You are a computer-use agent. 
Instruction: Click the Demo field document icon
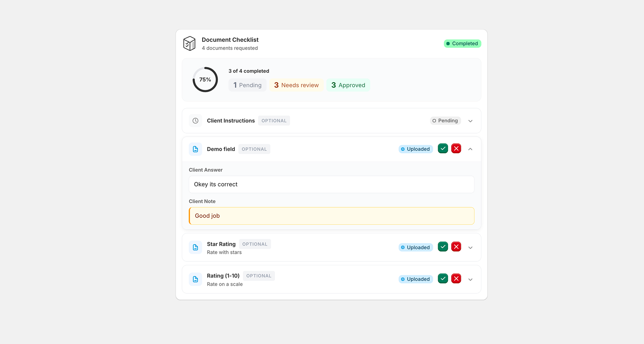tap(196, 149)
